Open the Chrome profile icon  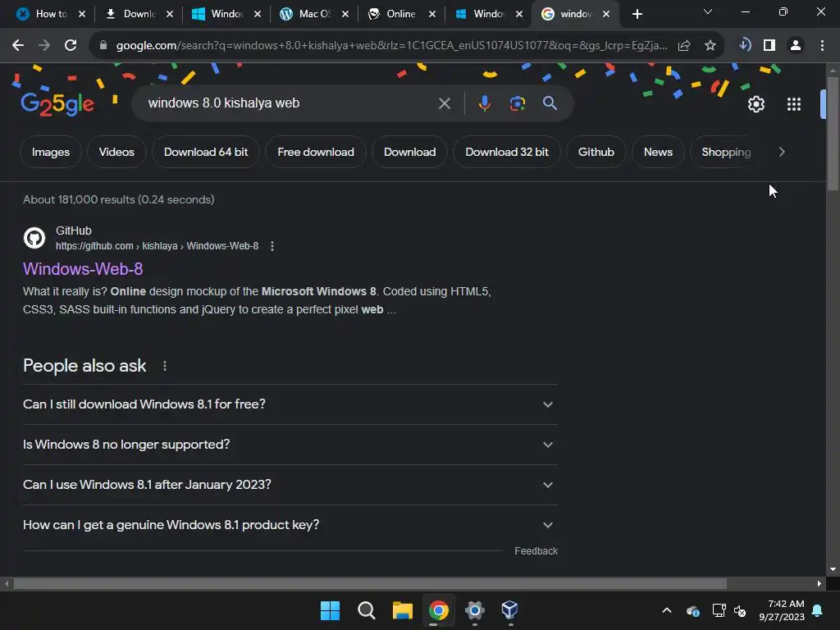coord(796,46)
